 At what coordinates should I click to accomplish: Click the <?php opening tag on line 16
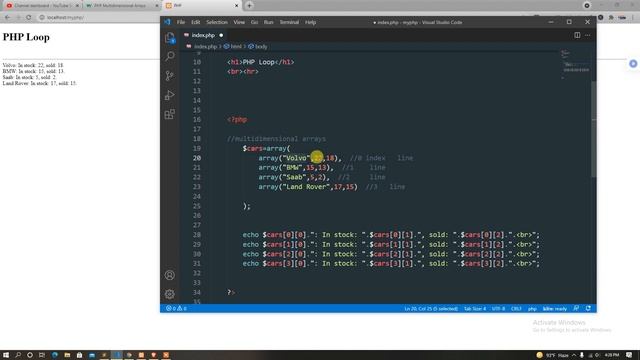pyautogui.click(x=237, y=120)
